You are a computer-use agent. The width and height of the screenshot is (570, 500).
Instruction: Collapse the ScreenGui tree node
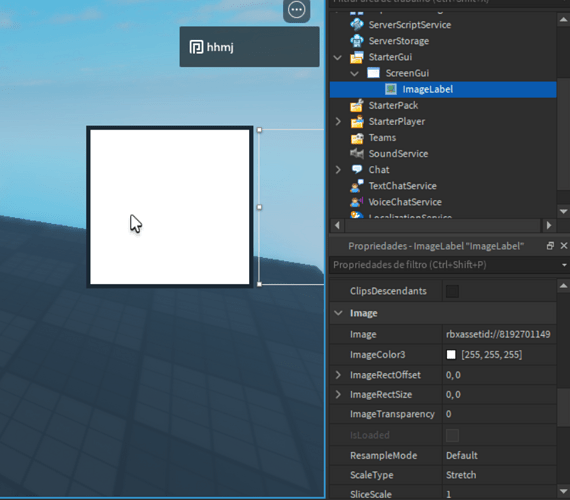coord(354,73)
